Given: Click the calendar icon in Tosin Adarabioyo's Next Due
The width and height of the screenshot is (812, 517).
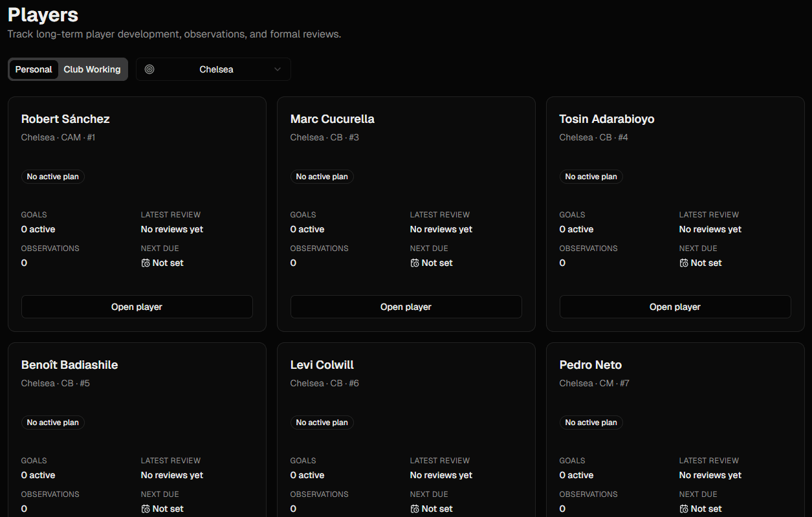Looking at the screenshot, I should click(684, 263).
